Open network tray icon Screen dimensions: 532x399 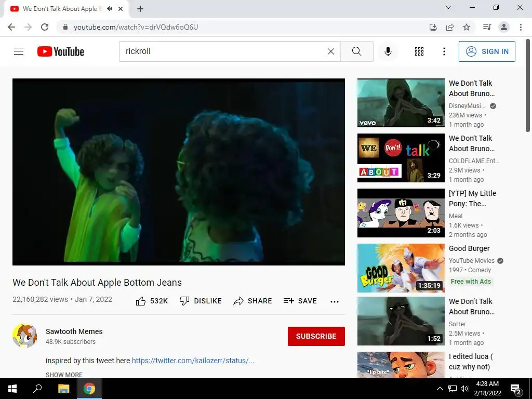(x=453, y=389)
